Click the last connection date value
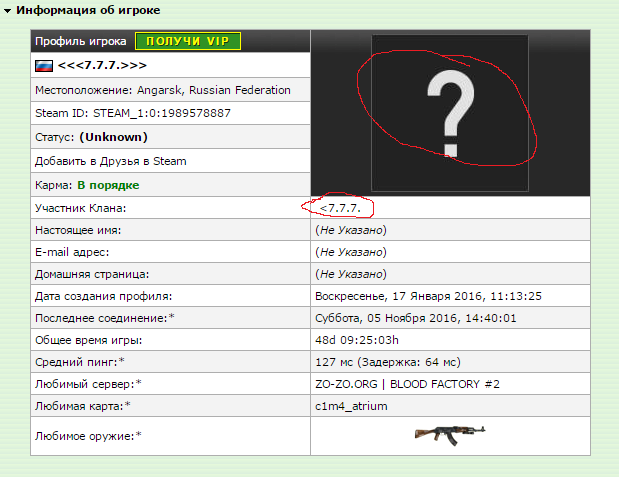This screenshot has width=619, height=477. (x=415, y=318)
